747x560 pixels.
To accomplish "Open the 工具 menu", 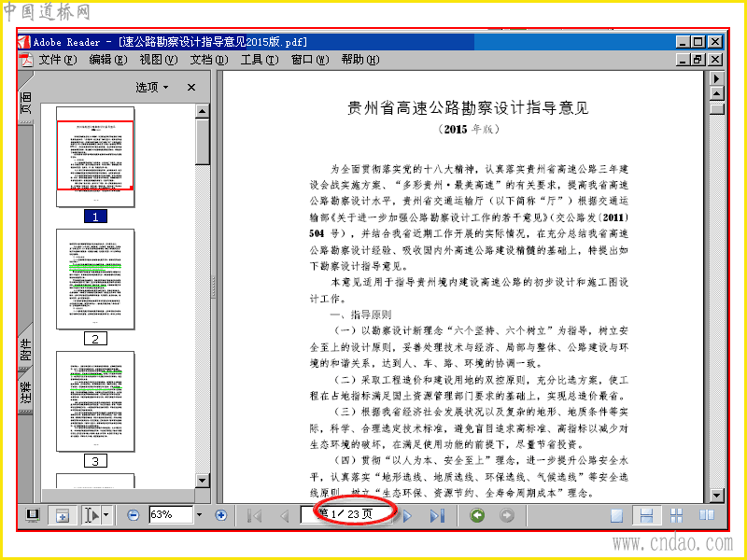I will 260,60.
